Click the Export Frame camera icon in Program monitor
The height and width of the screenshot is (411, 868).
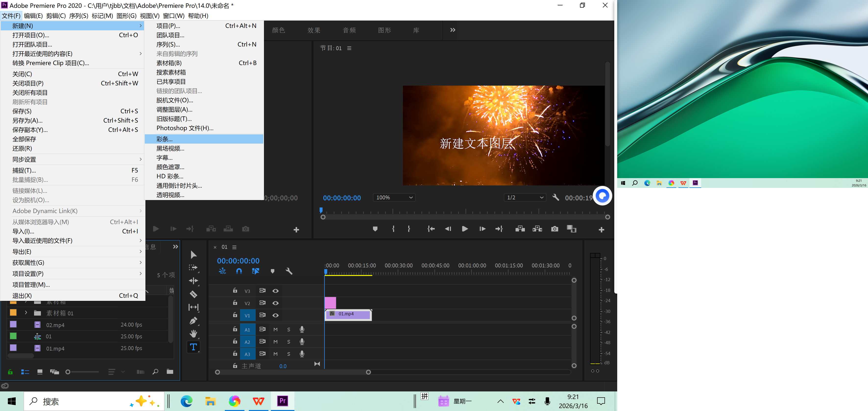554,229
